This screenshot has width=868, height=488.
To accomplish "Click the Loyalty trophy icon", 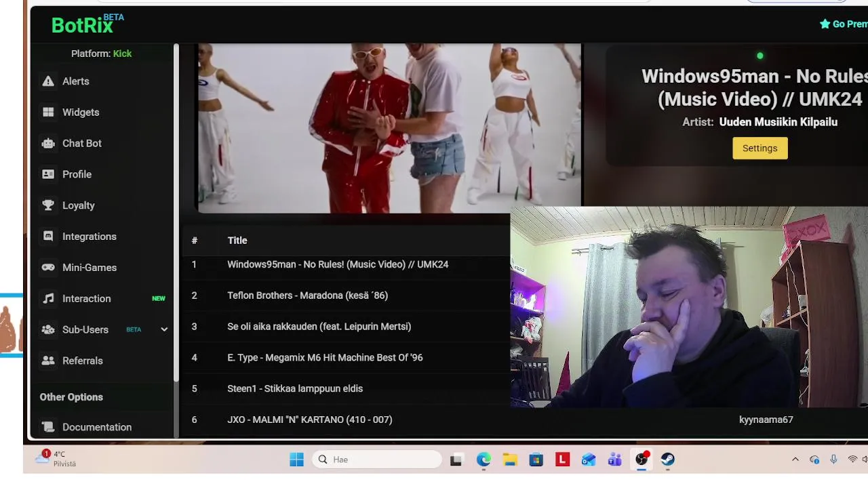I will (x=48, y=206).
